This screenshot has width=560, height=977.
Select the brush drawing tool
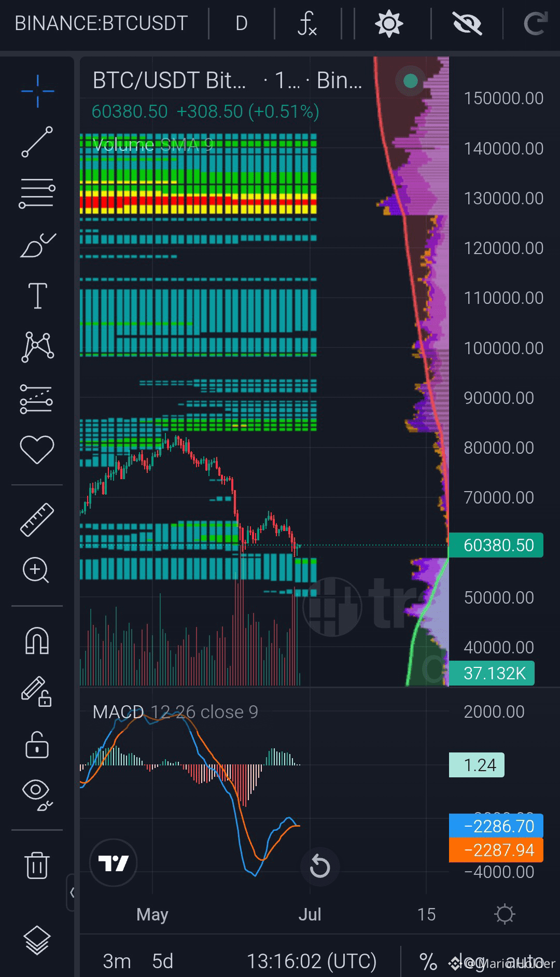click(37, 245)
